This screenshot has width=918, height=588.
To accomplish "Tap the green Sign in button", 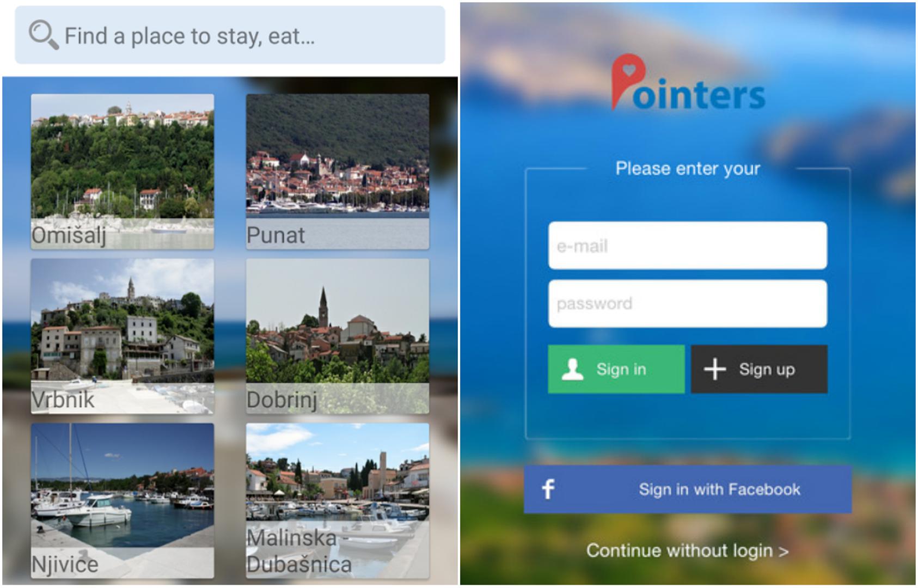I will coord(616,369).
